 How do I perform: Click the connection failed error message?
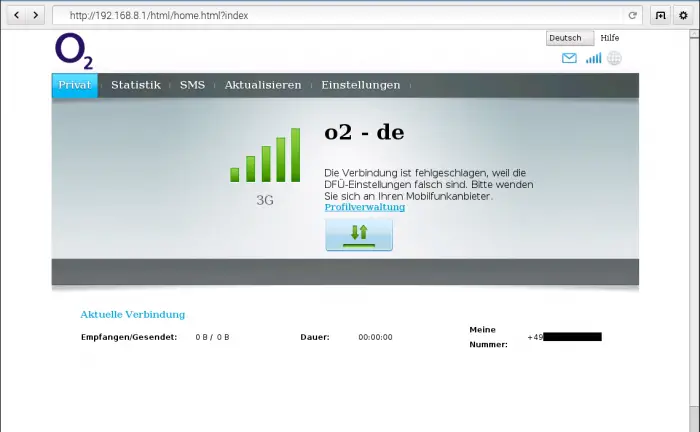[x=429, y=184]
